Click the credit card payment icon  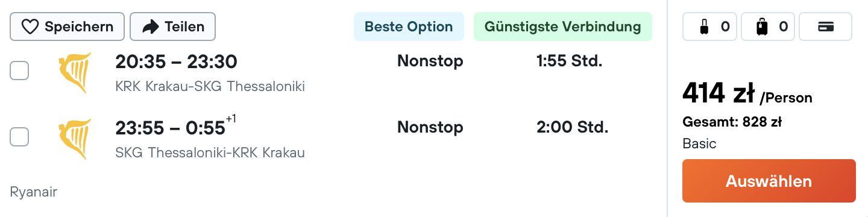coord(825,27)
